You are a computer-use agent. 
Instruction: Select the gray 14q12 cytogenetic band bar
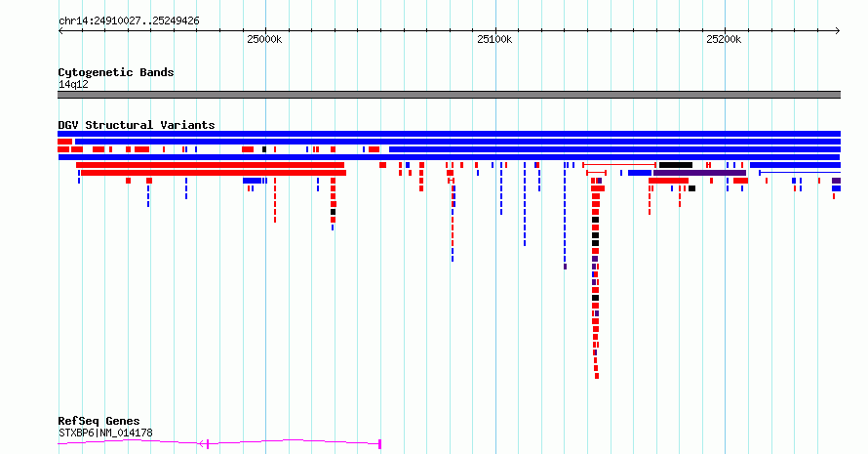point(449,95)
